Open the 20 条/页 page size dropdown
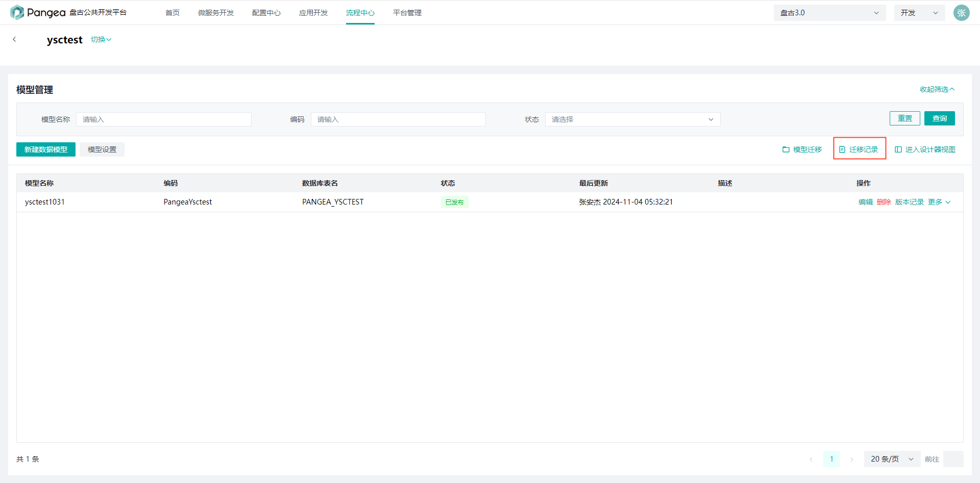Screen dimensions: 980x483 (892, 459)
